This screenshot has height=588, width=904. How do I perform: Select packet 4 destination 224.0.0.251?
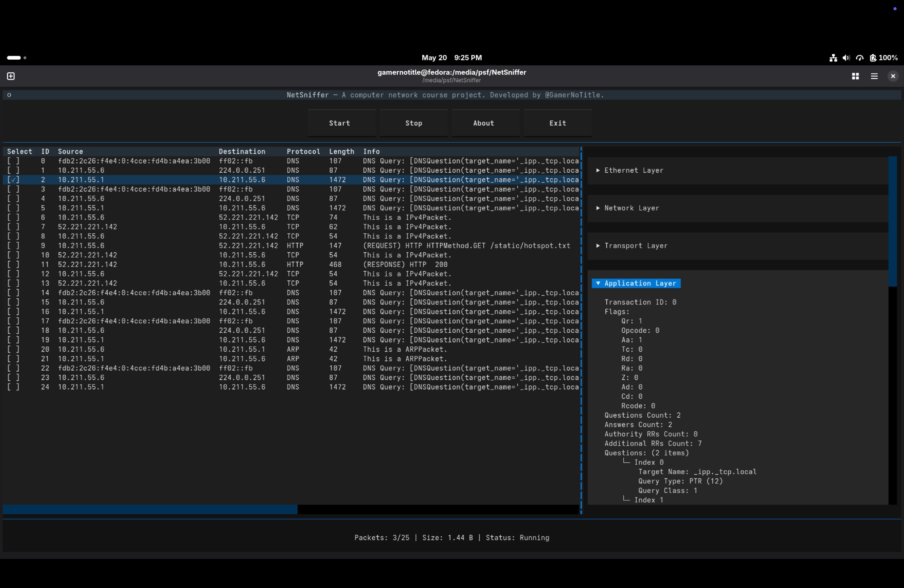tap(242, 199)
